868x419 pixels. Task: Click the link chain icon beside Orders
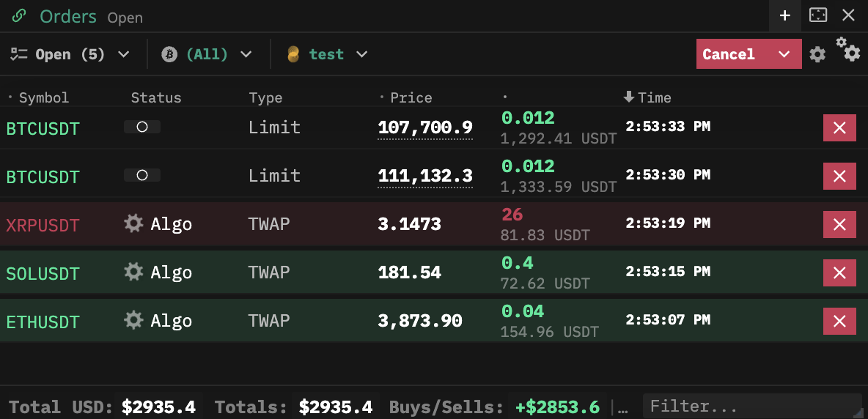point(20,16)
